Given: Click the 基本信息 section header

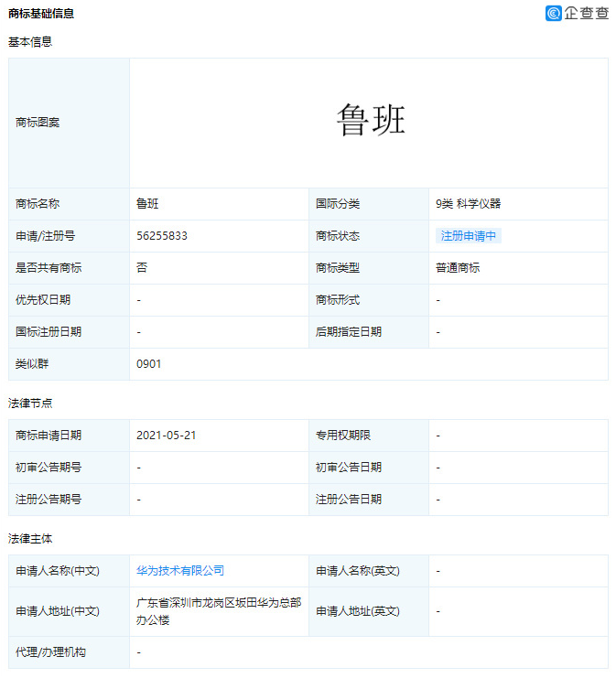Looking at the screenshot, I should click(x=30, y=42).
